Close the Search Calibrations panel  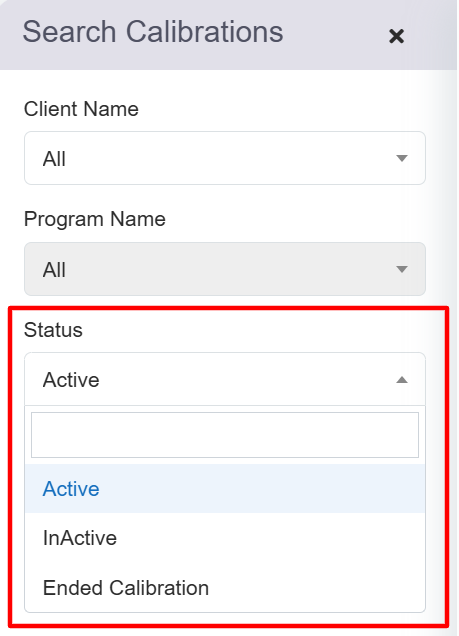[396, 36]
